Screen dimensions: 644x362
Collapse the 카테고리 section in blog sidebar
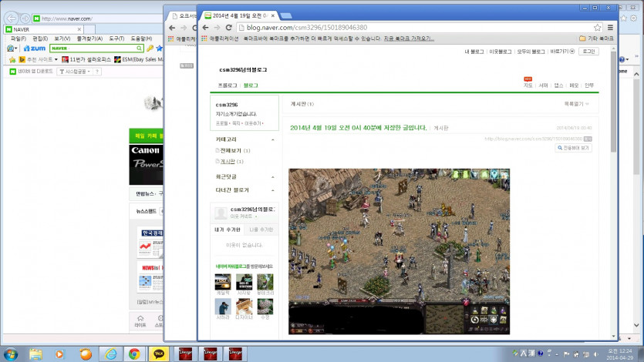273,140
